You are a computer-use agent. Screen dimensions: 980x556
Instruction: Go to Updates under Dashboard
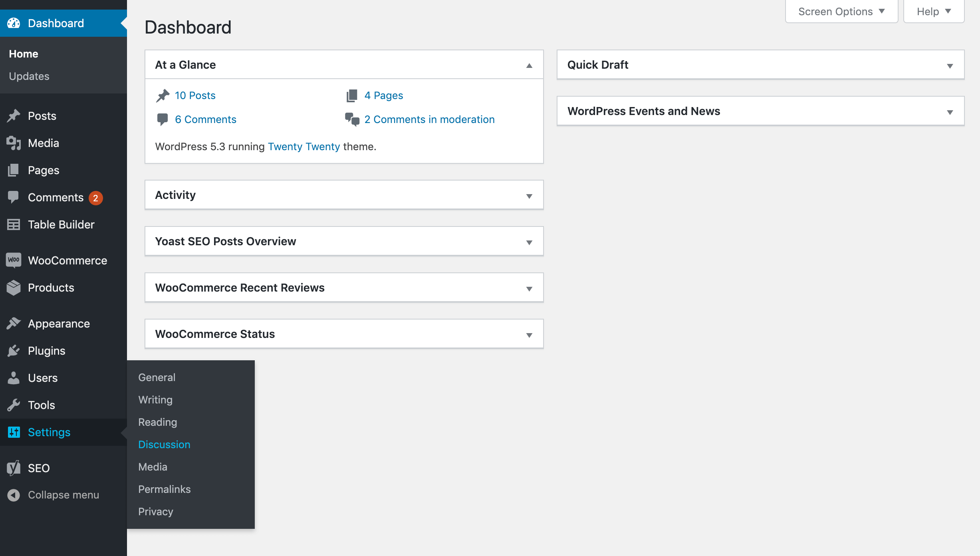tap(29, 76)
